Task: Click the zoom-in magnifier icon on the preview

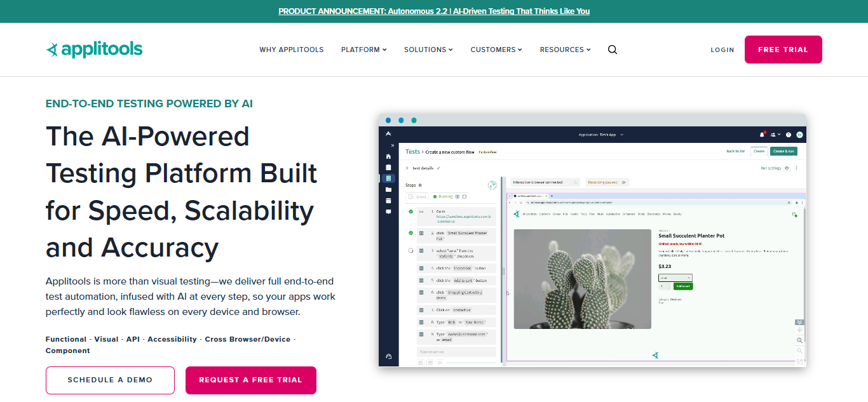Action: coord(800,340)
